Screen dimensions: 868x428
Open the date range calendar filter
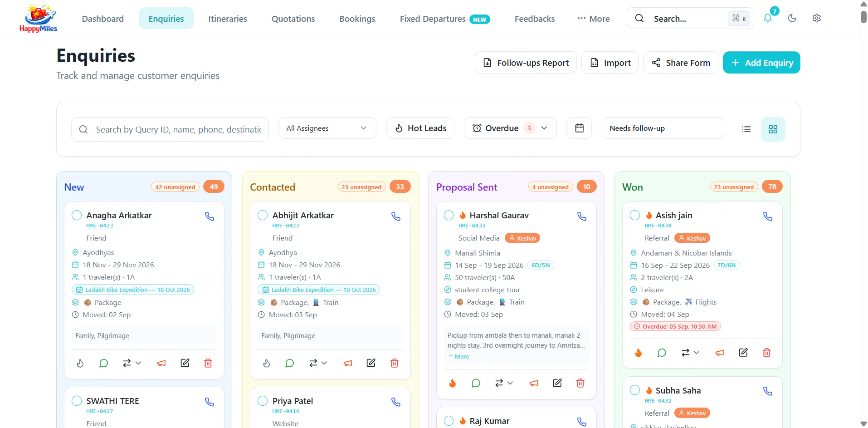pyautogui.click(x=579, y=128)
